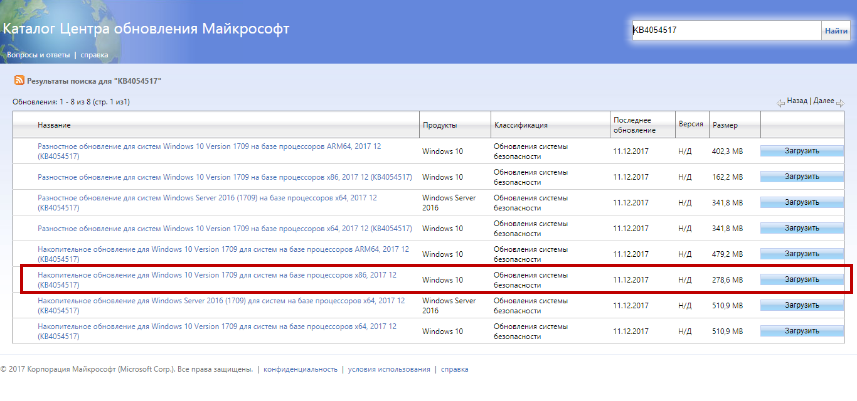Sort by the Классификация column header

click(x=520, y=125)
